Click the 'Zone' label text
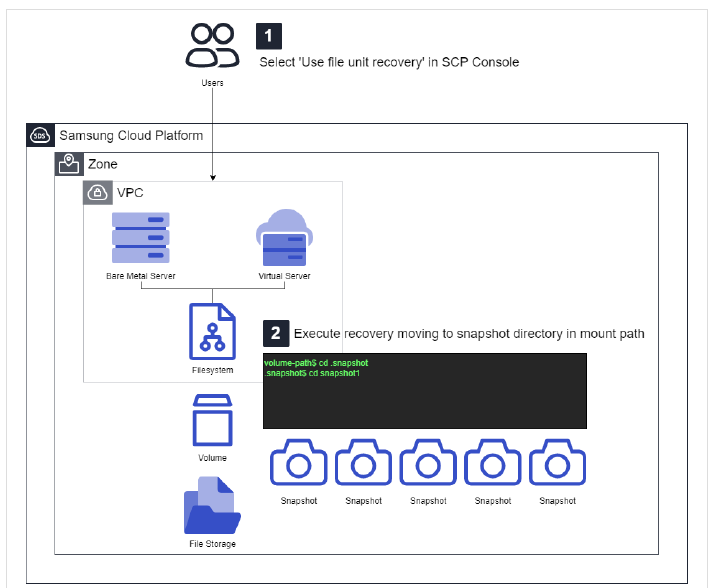 click(103, 164)
